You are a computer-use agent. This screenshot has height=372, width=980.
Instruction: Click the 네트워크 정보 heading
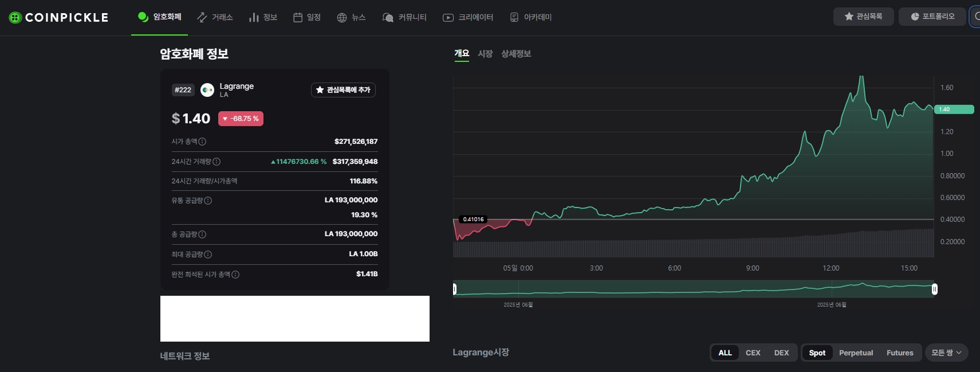(185, 356)
